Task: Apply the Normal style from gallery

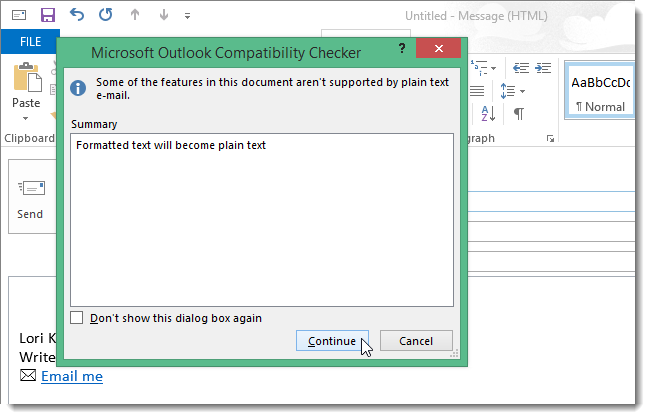Action: (599, 91)
